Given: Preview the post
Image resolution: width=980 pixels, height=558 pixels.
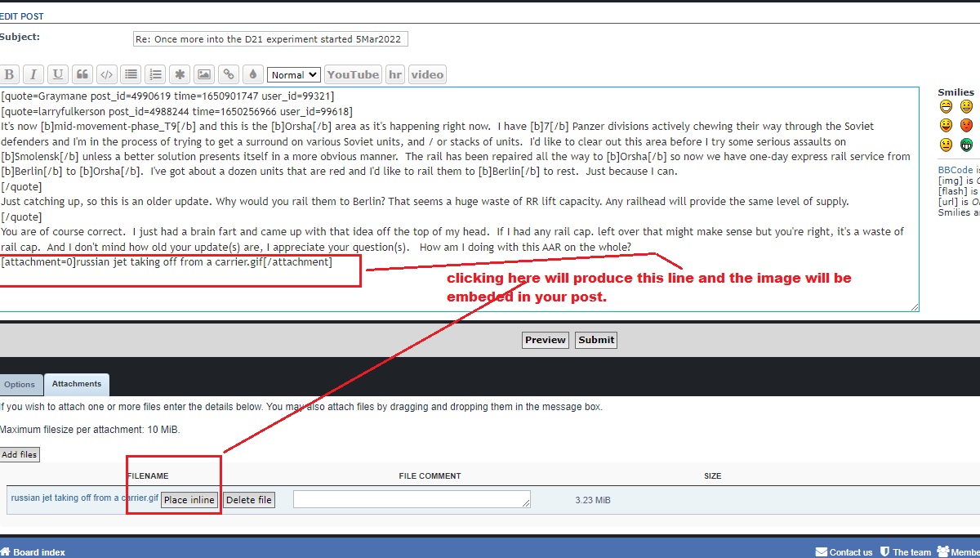Looking at the screenshot, I should click(x=546, y=340).
